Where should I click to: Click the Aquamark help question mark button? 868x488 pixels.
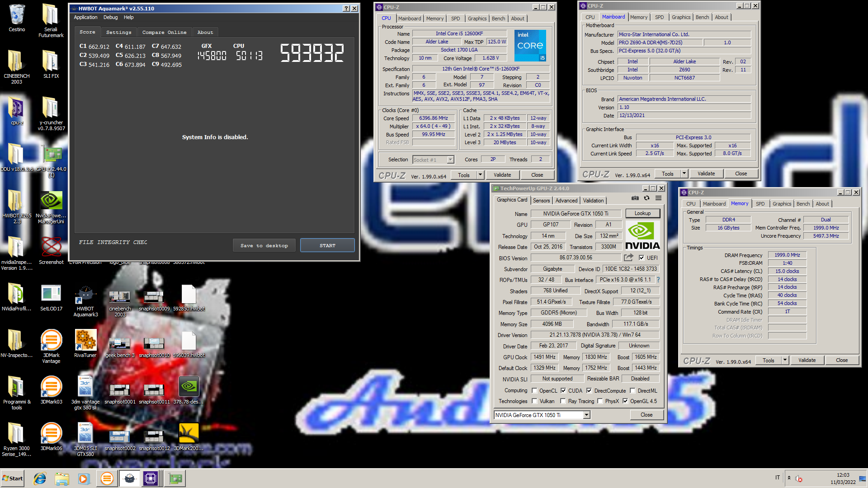pos(346,8)
